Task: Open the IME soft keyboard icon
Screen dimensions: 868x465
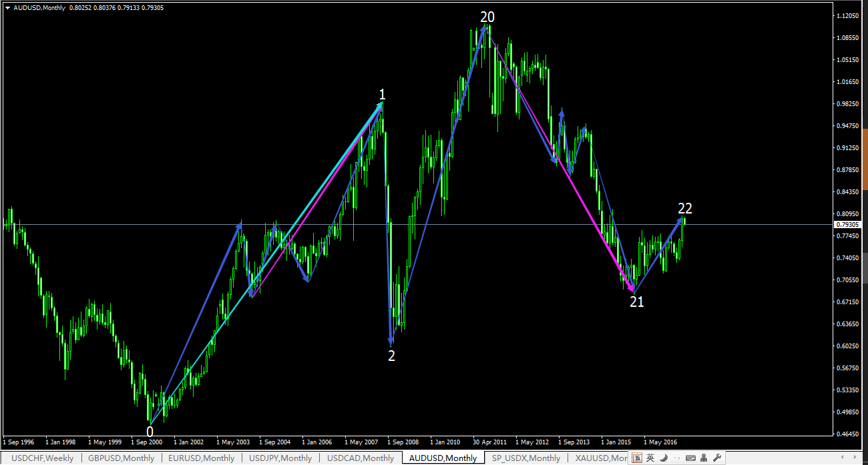Action: [x=690, y=458]
